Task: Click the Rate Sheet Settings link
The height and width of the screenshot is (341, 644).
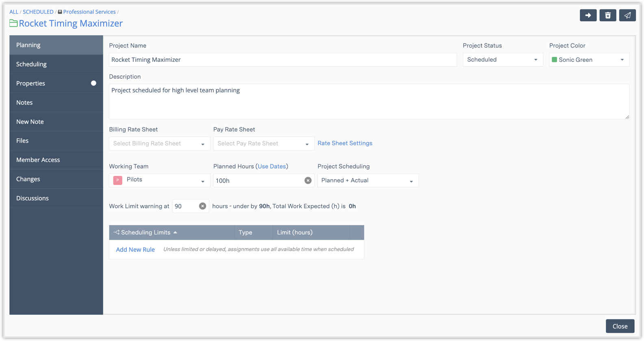Action: pos(345,143)
